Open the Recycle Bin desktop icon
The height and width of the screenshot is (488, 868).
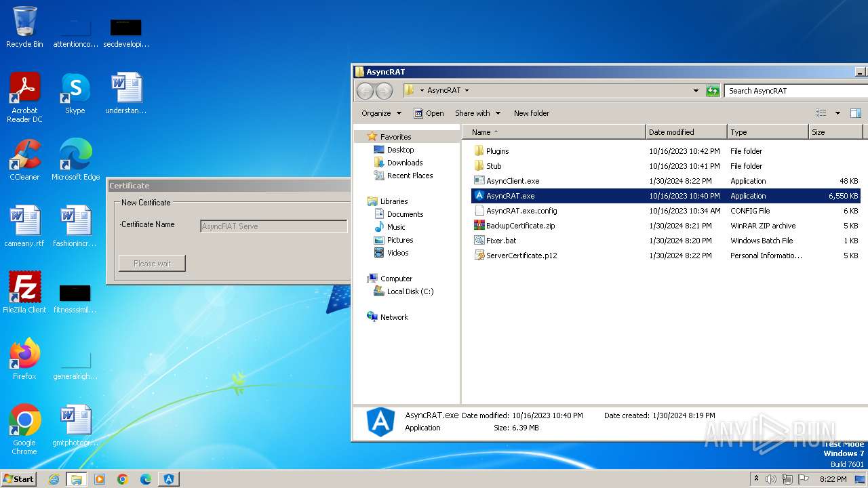coord(24,27)
